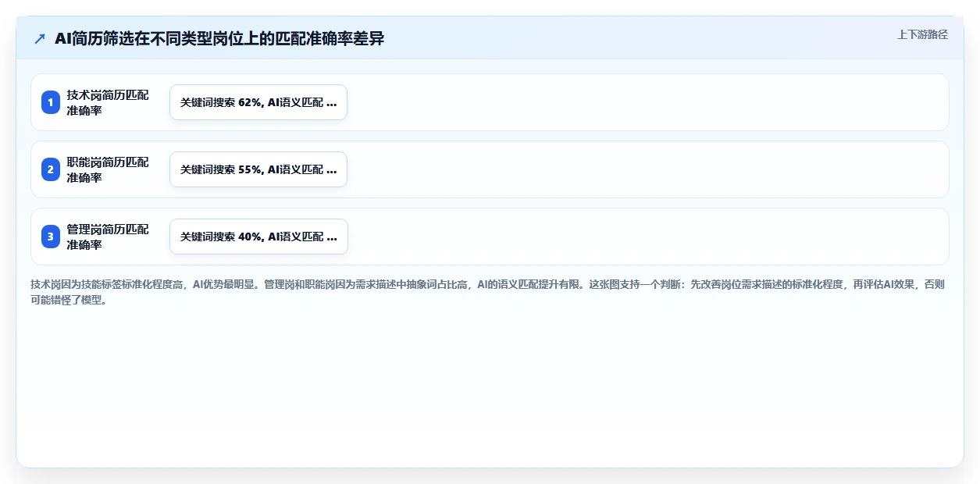980x484 pixels.
Task: Click the 上下游路径 label
Action: point(922,34)
